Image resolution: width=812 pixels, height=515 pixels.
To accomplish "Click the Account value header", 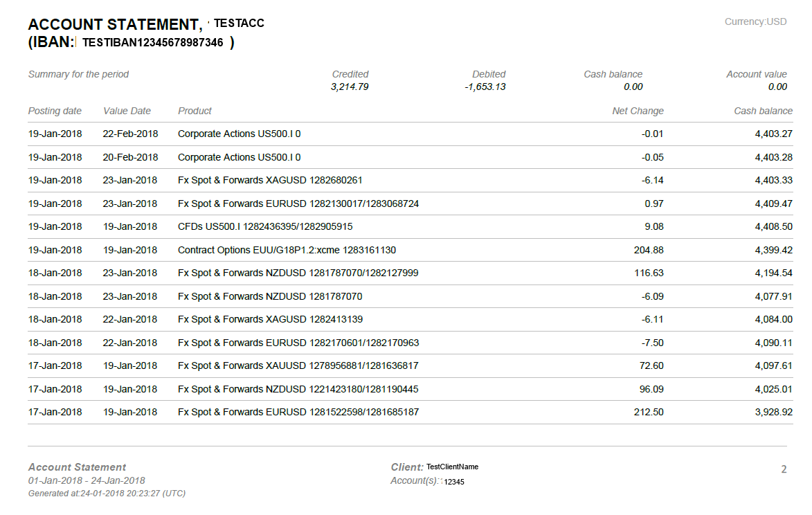I will point(755,74).
